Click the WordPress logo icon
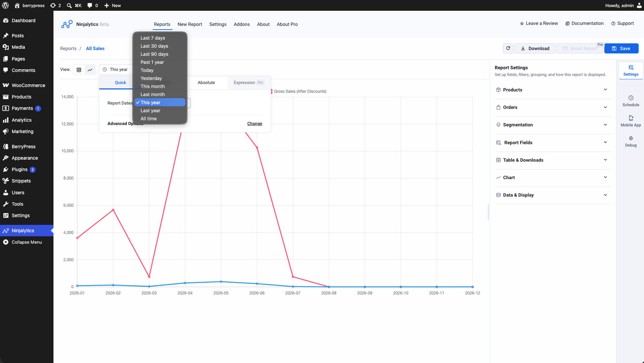This screenshot has width=644, height=363. pyautogui.click(x=5, y=5)
